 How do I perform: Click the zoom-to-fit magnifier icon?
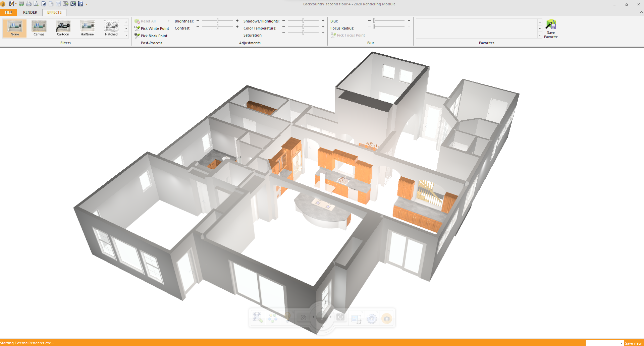pos(258,318)
